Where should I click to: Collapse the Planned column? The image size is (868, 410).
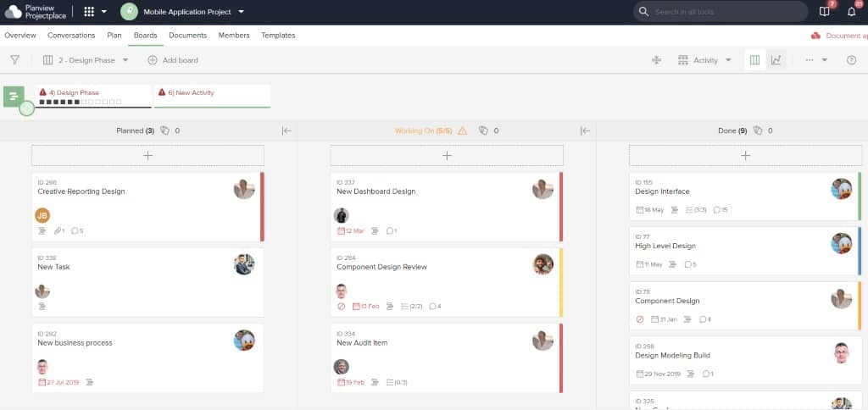[x=287, y=130]
